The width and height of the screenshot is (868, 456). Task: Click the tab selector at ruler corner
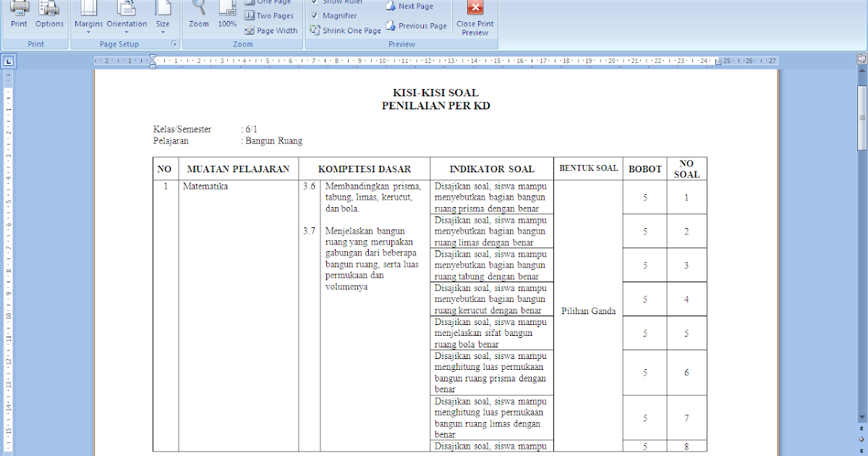pos(9,62)
